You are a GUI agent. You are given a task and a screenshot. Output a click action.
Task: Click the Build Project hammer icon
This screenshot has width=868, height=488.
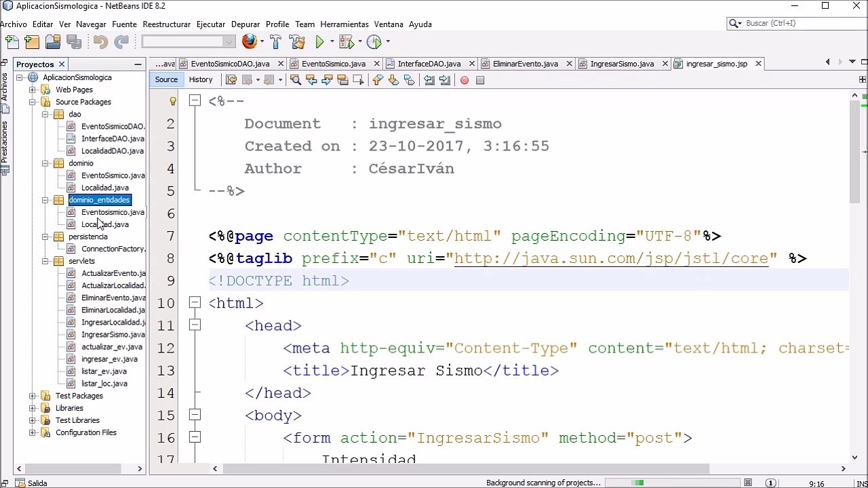click(275, 42)
